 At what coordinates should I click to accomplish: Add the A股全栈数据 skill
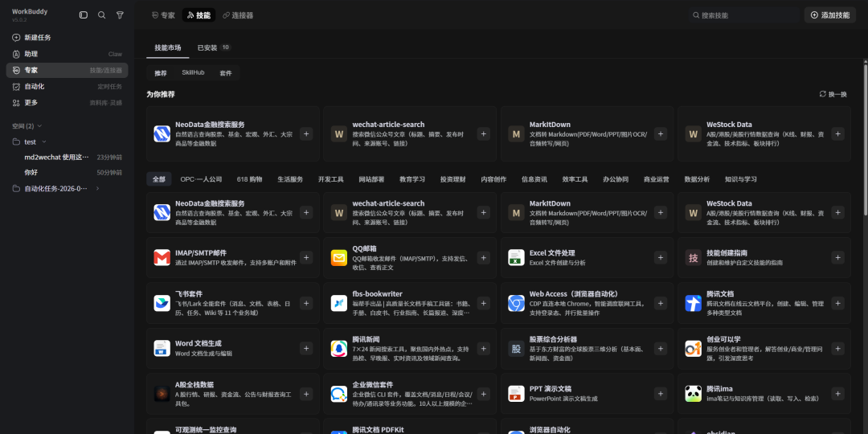[x=306, y=394]
